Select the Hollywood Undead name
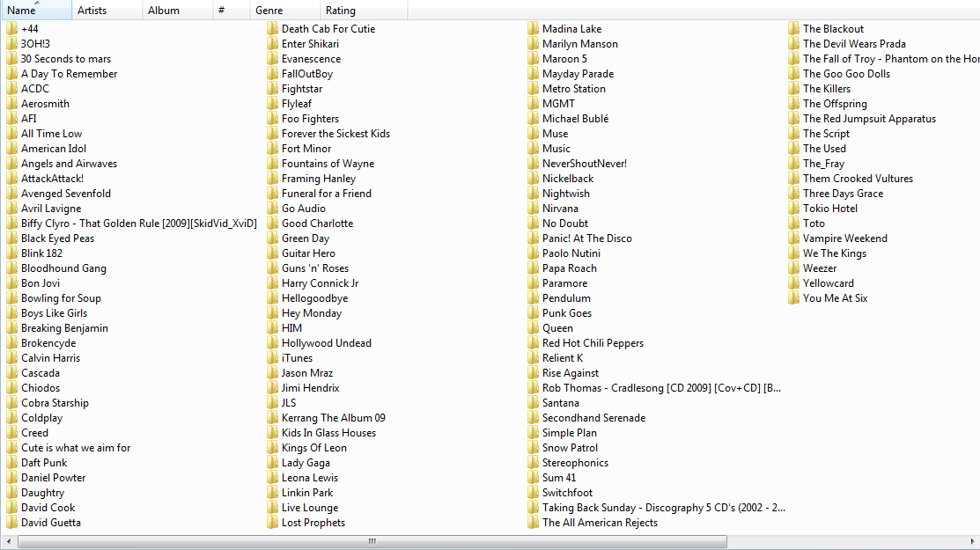980x550 pixels. pos(327,342)
